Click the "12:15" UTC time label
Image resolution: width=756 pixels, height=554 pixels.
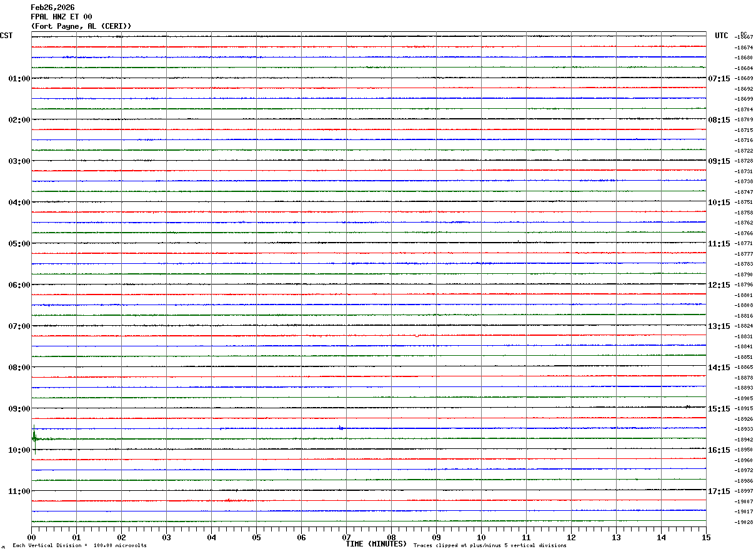pos(719,285)
